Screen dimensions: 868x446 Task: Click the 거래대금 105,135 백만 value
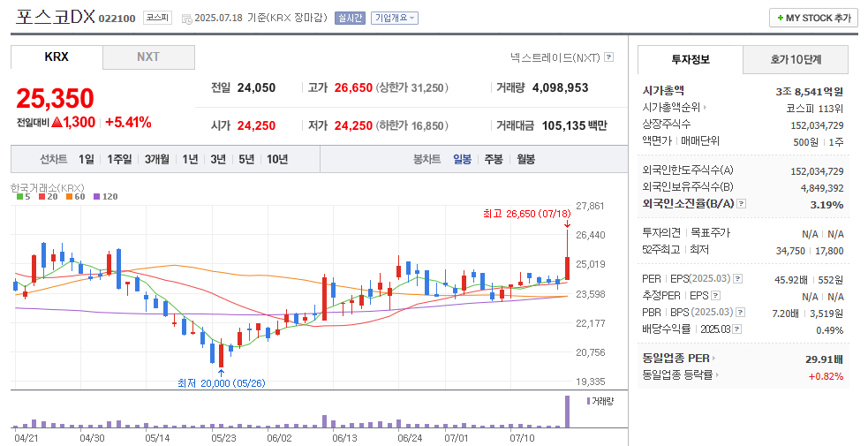tap(575, 125)
